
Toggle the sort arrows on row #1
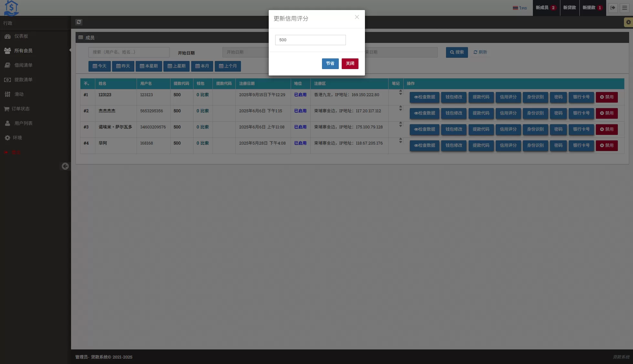[x=400, y=92]
